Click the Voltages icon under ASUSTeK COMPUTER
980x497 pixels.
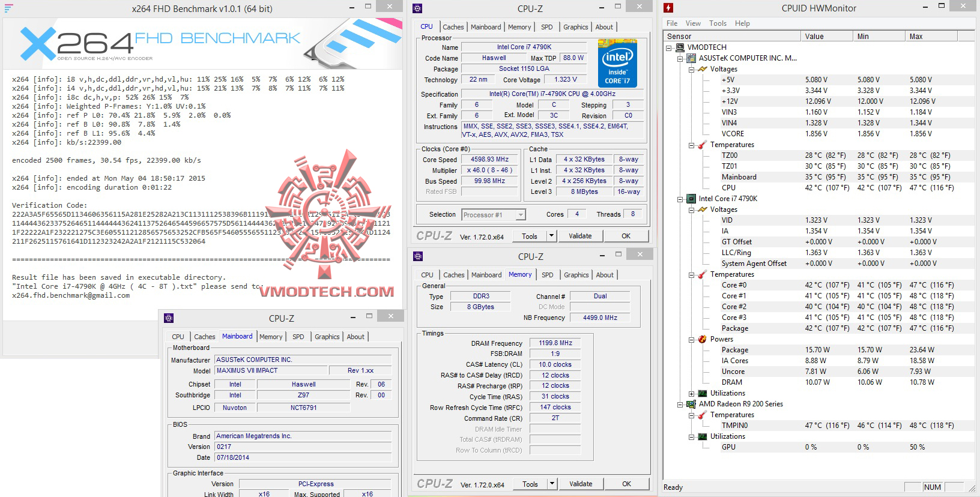[x=703, y=69]
